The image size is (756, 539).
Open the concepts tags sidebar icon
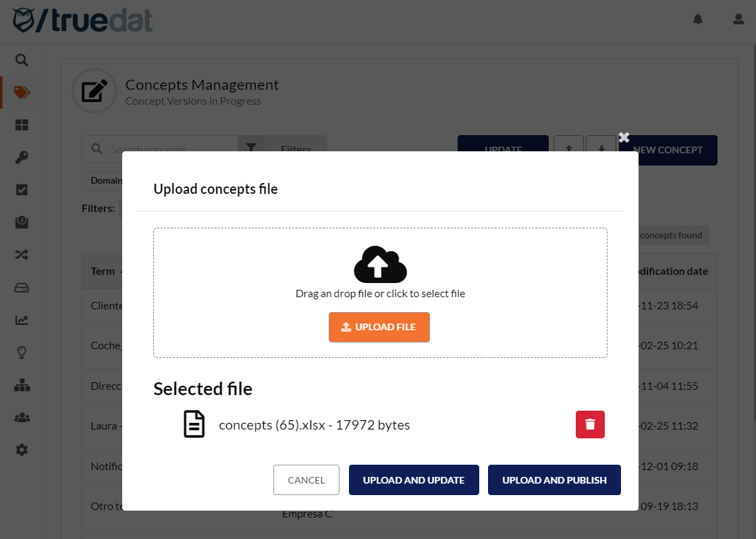click(22, 93)
